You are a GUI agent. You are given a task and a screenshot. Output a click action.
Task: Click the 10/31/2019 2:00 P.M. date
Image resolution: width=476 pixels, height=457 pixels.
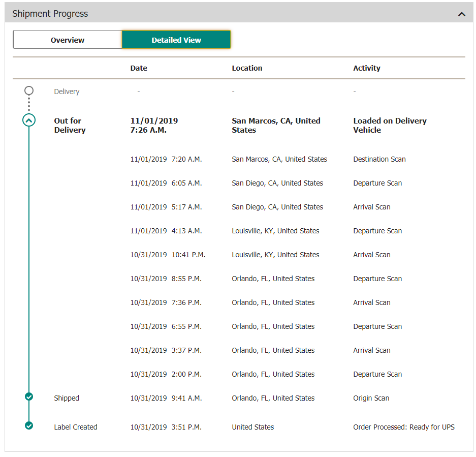[166, 374]
